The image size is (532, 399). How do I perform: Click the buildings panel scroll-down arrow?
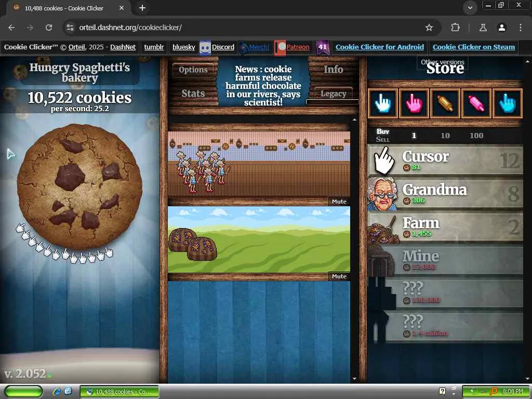click(x=354, y=379)
